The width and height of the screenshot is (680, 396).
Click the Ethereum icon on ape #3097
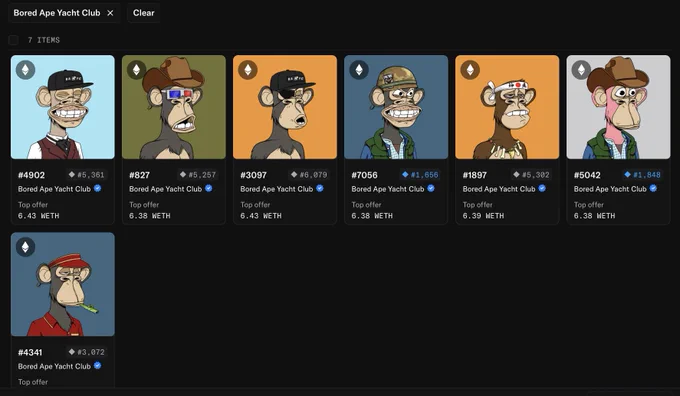pos(248,70)
